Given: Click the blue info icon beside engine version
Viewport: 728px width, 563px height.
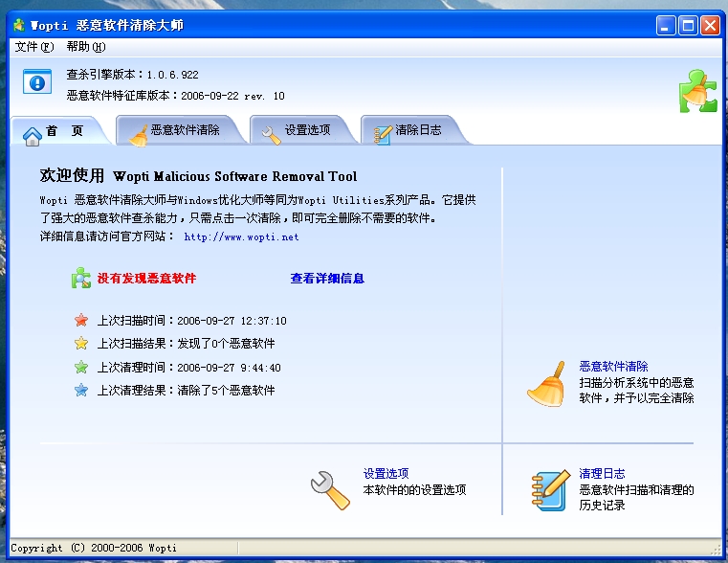Looking at the screenshot, I should click(37, 82).
